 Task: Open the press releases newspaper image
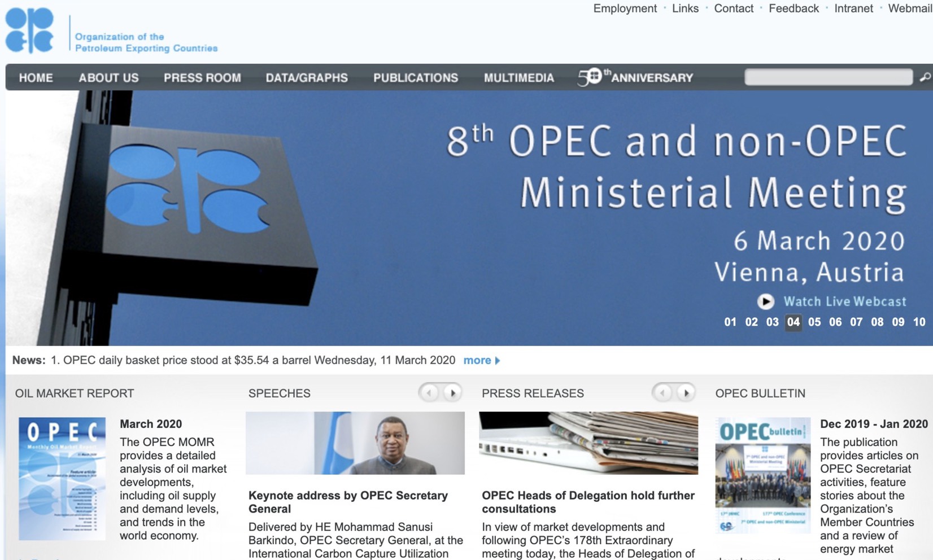[x=588, y=443]
